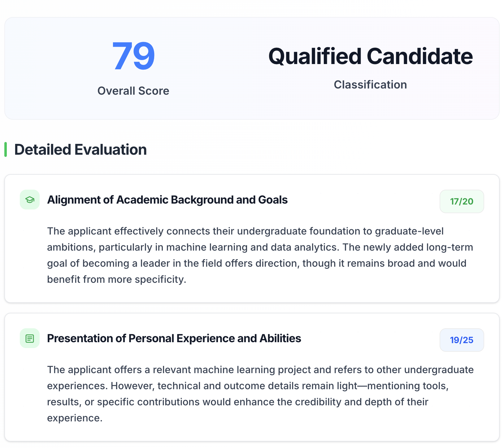Select the 19/25 score badge
This screenshot has height=448, width=504.
462,340
